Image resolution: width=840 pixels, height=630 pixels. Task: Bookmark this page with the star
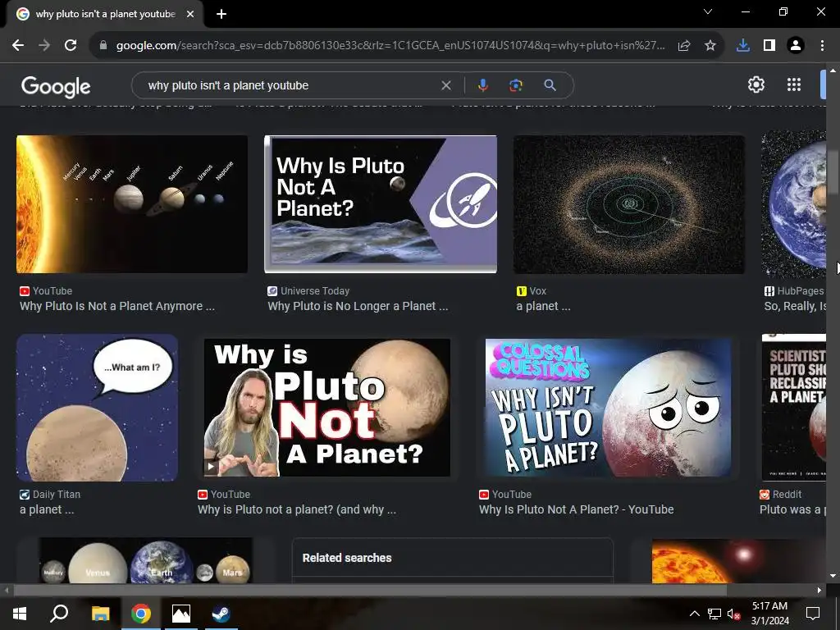click(710, 46)
